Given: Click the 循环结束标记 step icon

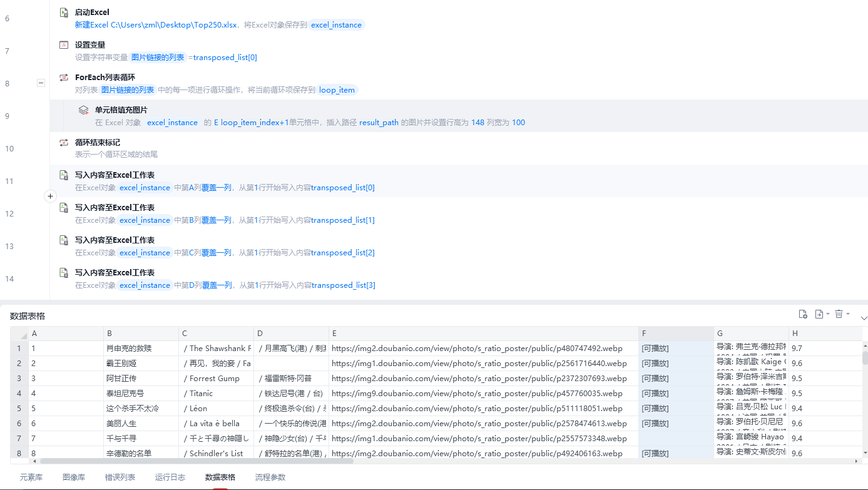Looking at the screenshot, I should click(64, 143).
